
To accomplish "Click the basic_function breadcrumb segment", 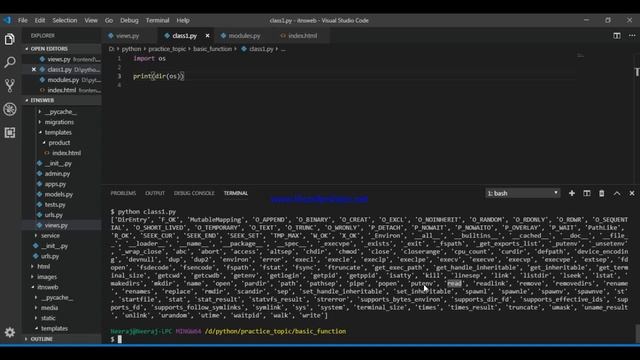I will 212,49.
